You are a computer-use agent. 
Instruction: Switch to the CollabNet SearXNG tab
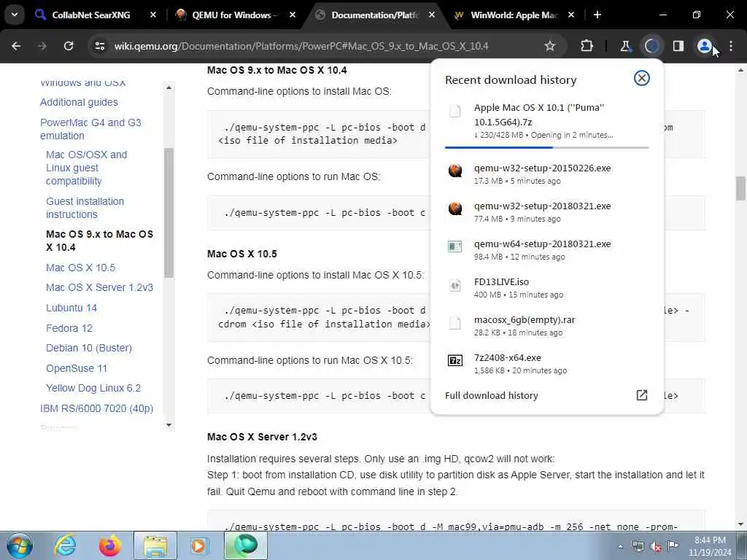(90, 15)
